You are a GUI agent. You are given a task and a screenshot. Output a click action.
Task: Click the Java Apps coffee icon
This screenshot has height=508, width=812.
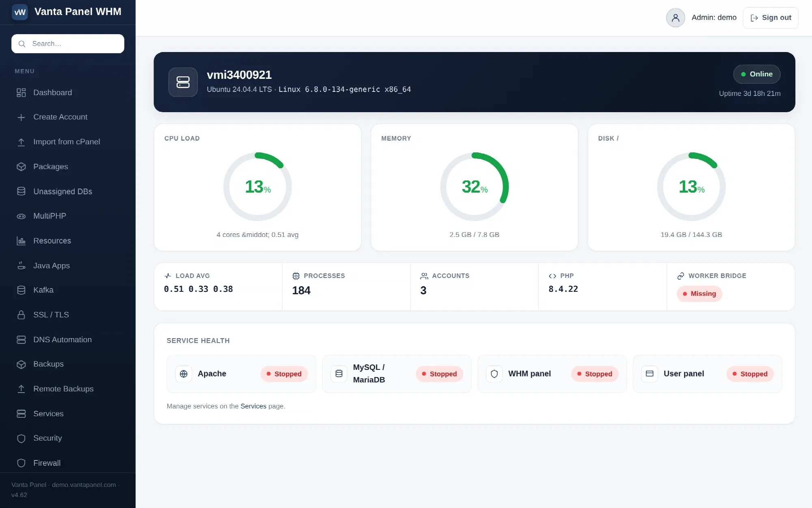tap(21, 266)
